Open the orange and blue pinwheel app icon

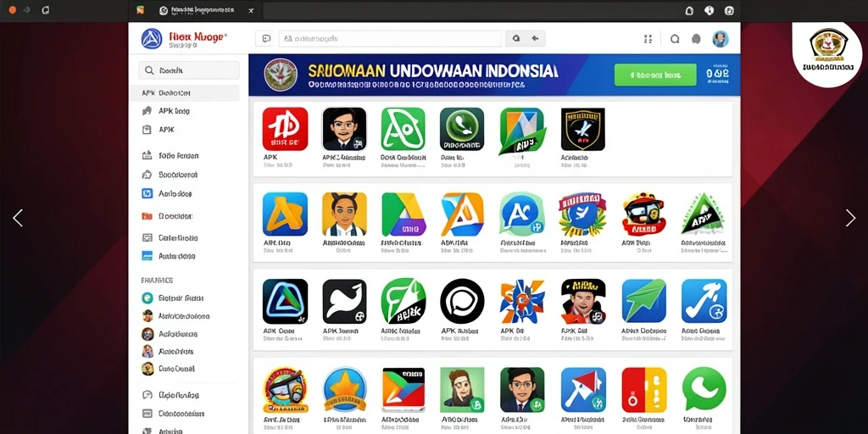tap(522, 301)
